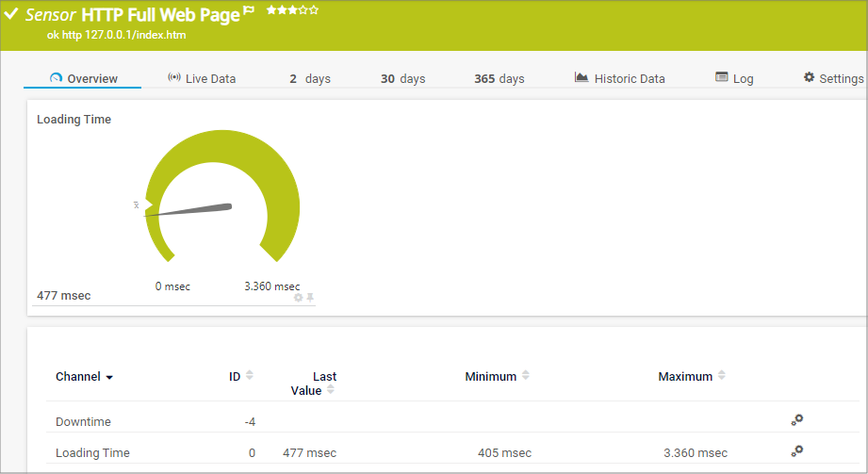Sort table by Minimum column
Viewport: 868px width, 474px height.
click(x=526, y=376)
